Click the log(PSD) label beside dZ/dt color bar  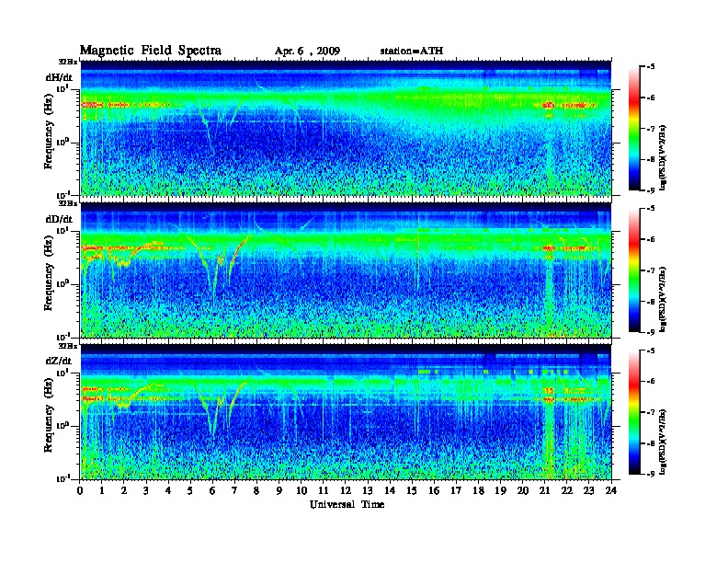[x=664, y=442]
